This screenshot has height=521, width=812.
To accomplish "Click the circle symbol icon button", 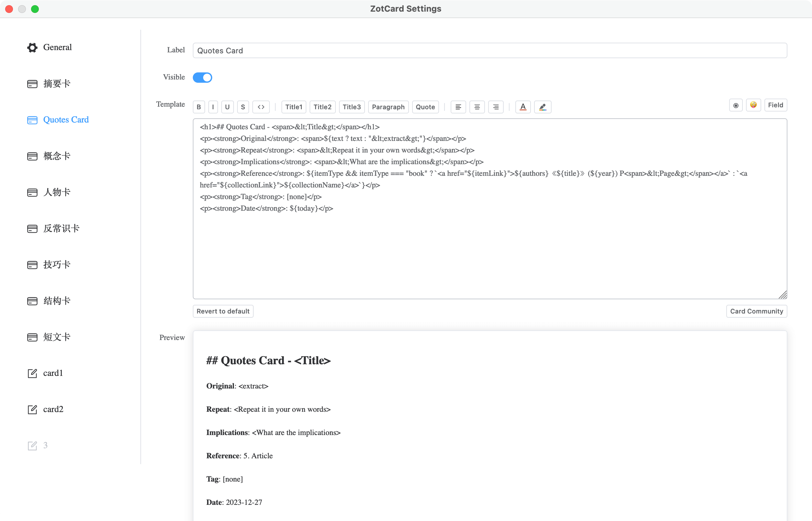I will (735, 105).
